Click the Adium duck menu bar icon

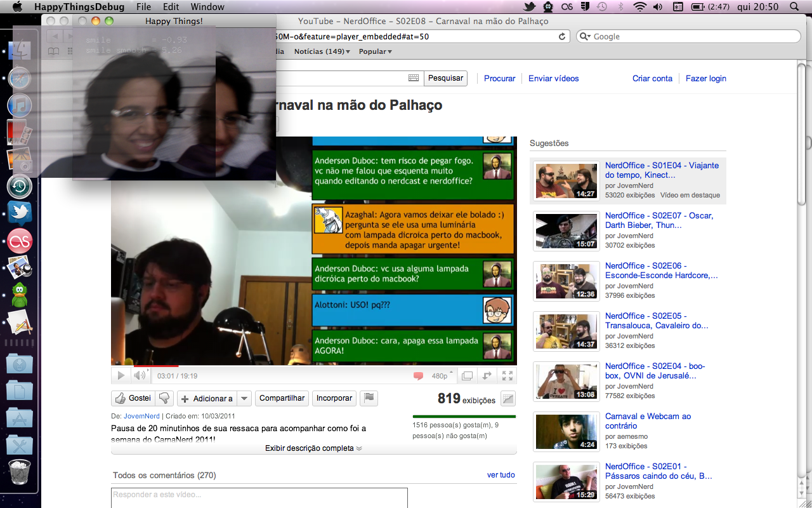(548, 7)
